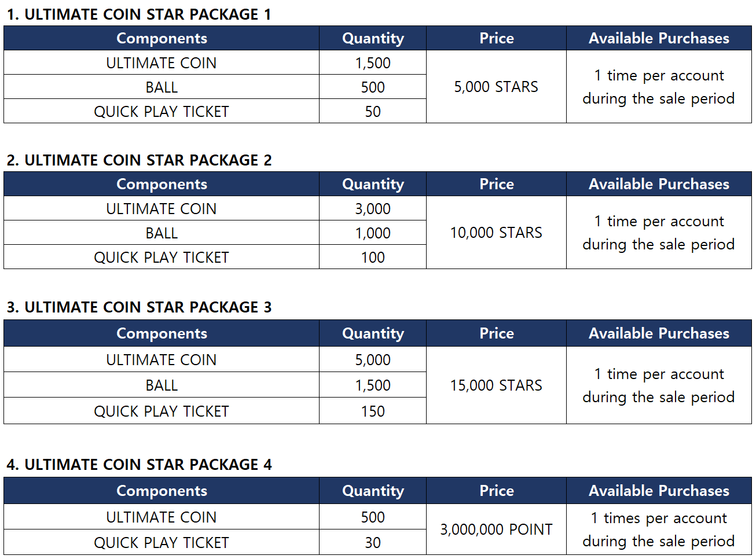Click the Package 1 heading text

tap(139, 14)
